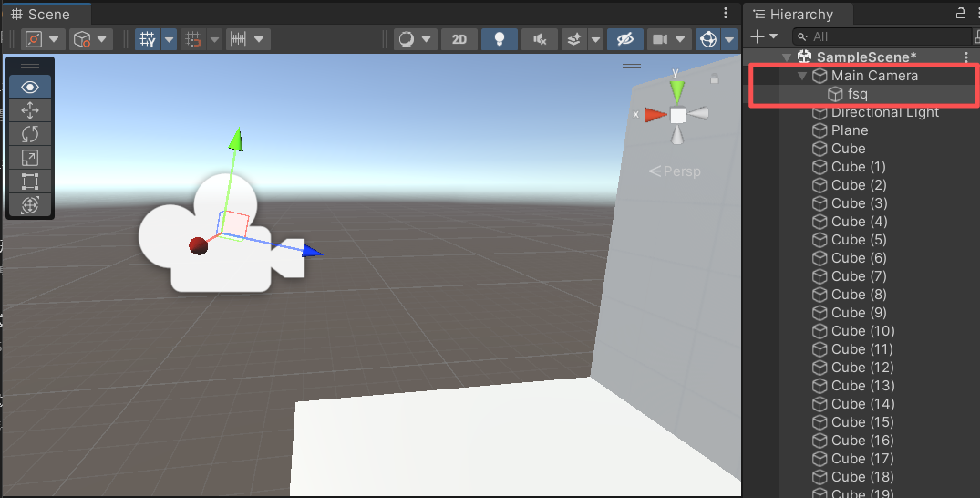
Task: Switch to the Scene tab
Action: pos(46,14)
